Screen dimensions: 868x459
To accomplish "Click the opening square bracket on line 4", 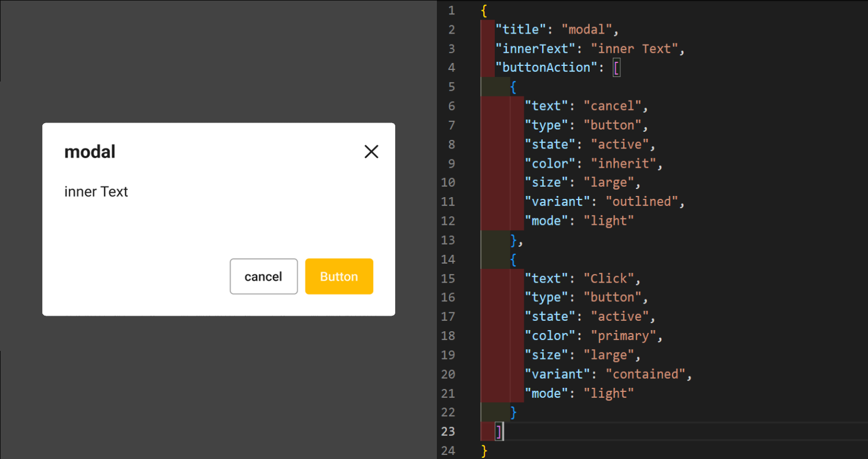I will [x=616, y=68].
